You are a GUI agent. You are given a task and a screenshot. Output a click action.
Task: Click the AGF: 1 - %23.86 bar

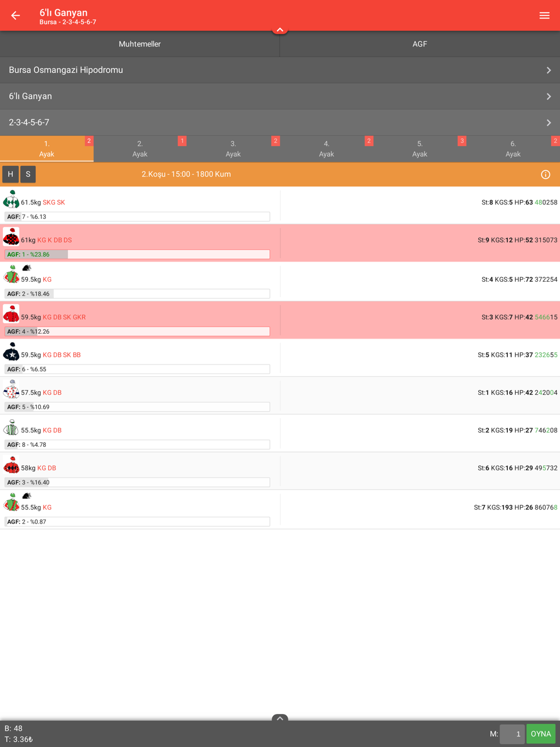pyautogui.click(x=137, y=254)
